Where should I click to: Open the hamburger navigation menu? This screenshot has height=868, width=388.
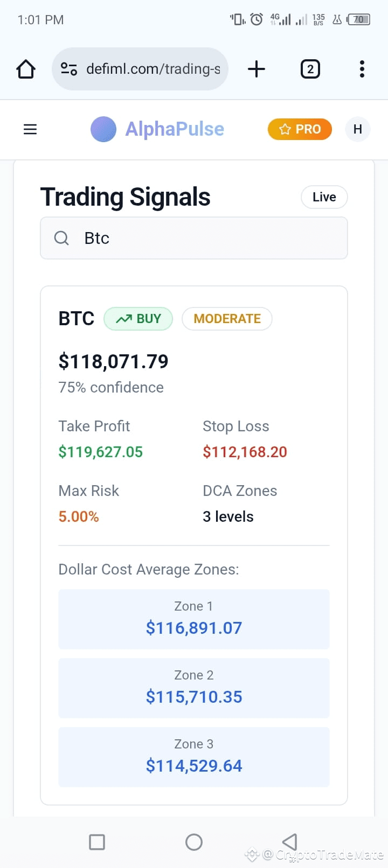tap(30, 129)
